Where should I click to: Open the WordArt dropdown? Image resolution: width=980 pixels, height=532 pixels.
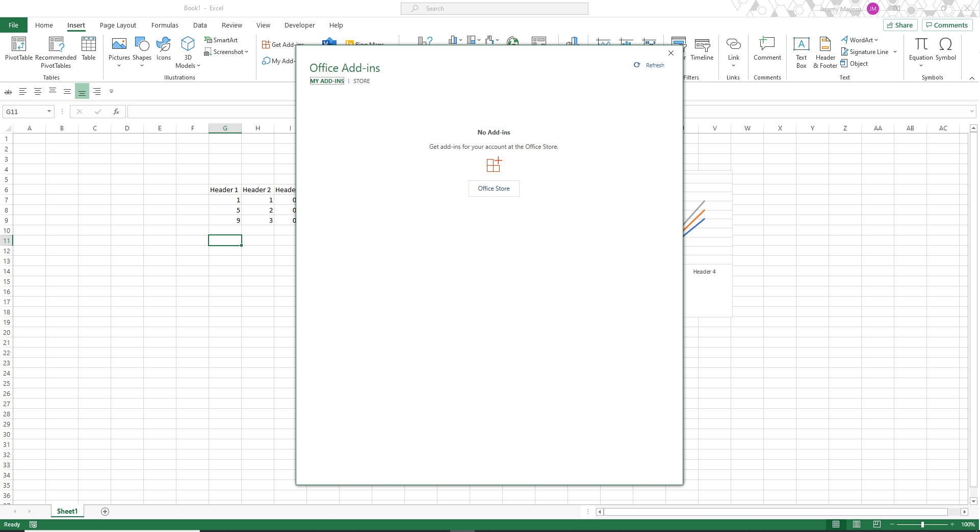(x=876, y=40)
